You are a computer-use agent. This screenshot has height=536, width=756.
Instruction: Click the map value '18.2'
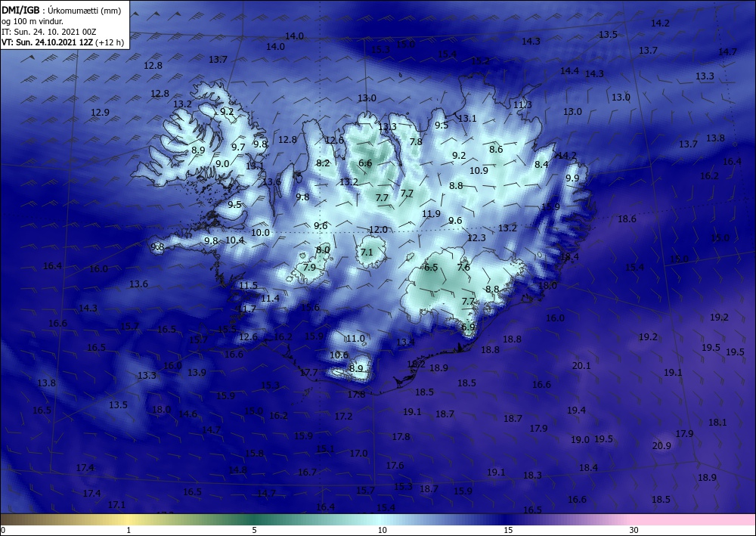tap(416, 364)
